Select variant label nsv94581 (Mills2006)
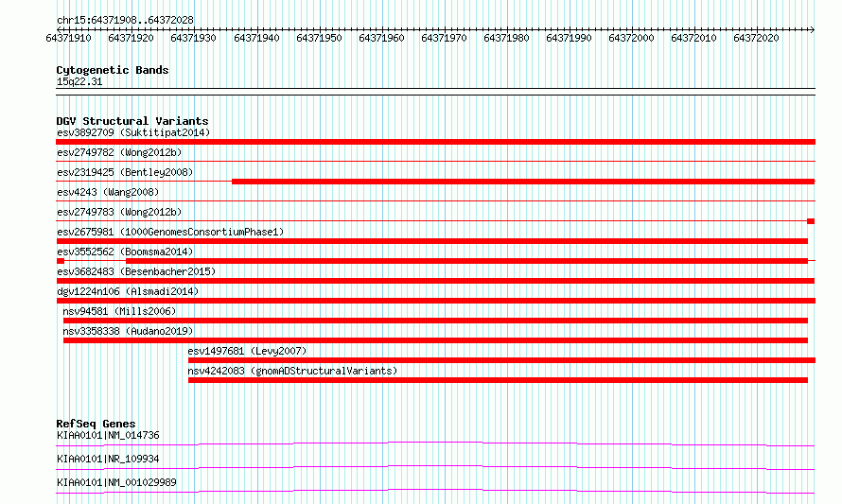The height and width of the screenshot is (504, 842). [x=119, y=311]
